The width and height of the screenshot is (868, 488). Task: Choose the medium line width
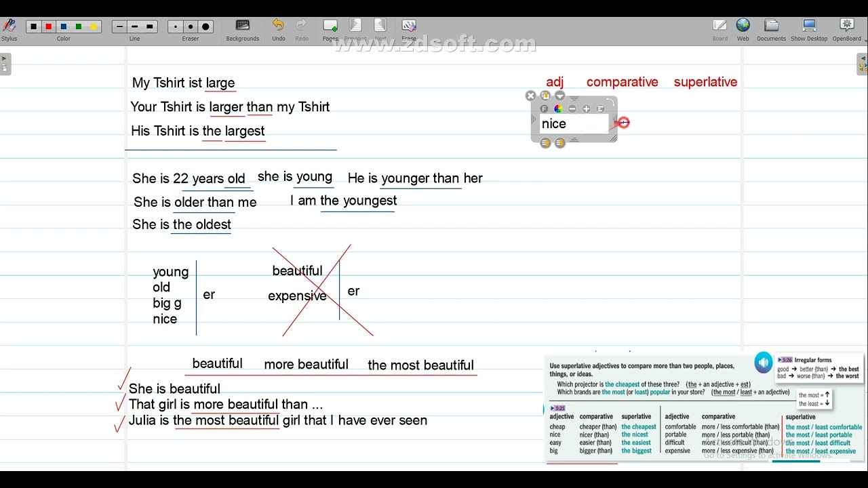coord(134,26)
